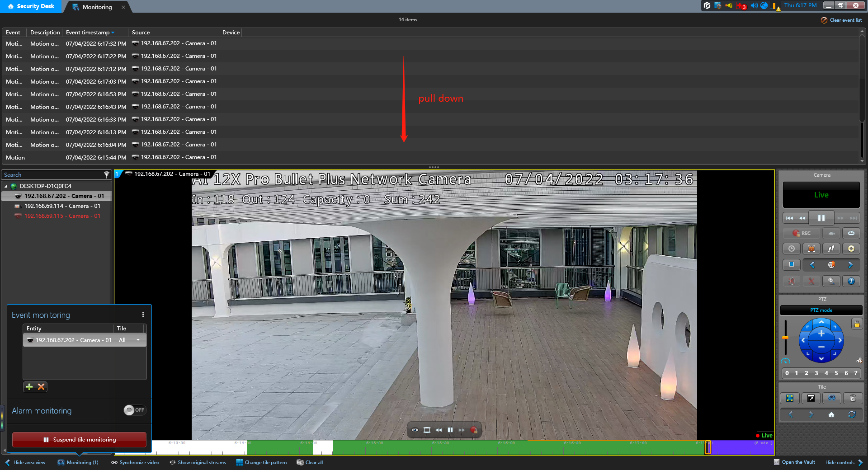The height and width of the screenshot is (470, 868).
Task: Go to next bookmark arrow
Action: click(x=850, y=265)
